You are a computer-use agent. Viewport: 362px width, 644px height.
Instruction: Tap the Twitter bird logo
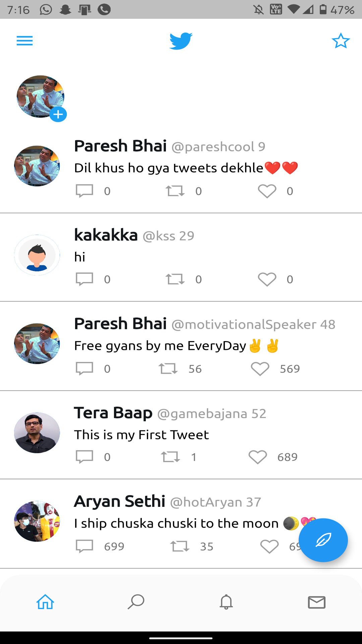[181, 41]
